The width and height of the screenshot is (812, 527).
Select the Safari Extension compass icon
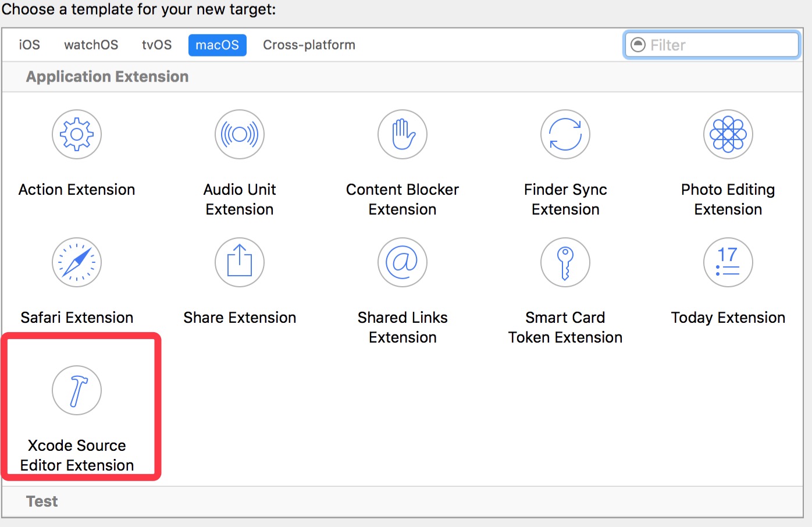[77, 262]
